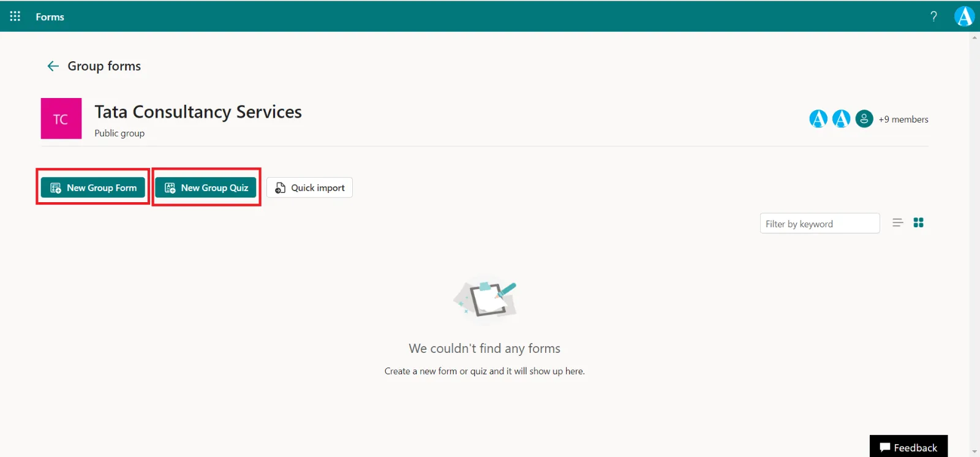Open the app launcher waffle icon
Image resolution: width=980 pixels, height=457 pixels.
(x=15, y=17)
